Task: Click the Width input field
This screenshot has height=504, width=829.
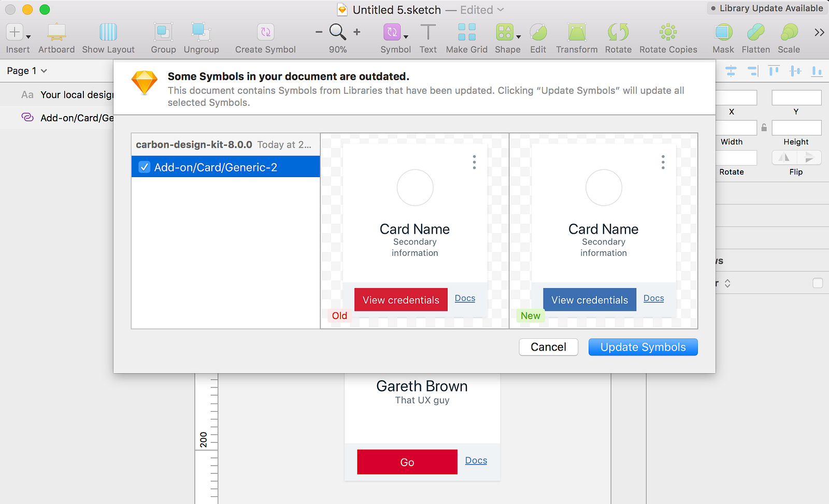Action: click(736, 127)
